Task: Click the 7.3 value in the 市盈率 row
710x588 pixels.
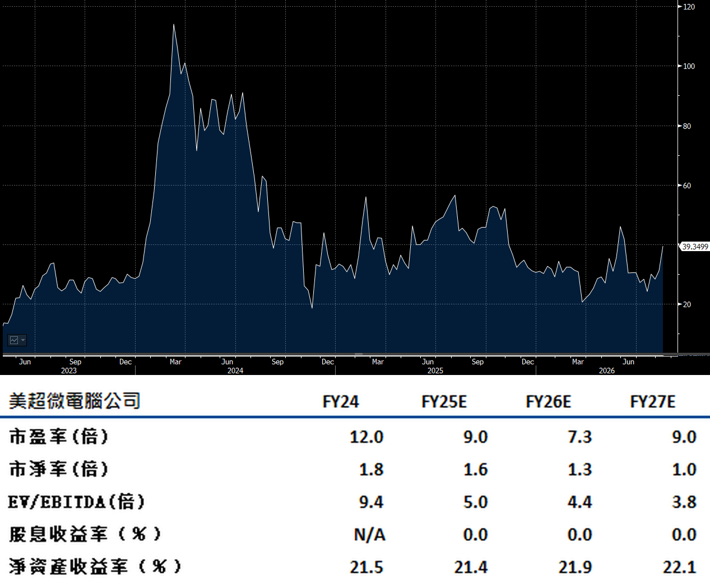Action: tap(580, 437)
